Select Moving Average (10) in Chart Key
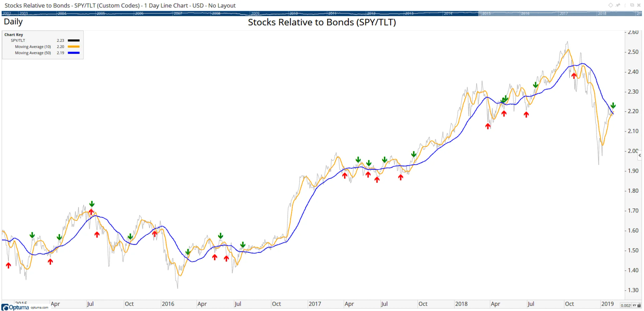The image size is (644, 311). tap(33, 47)
